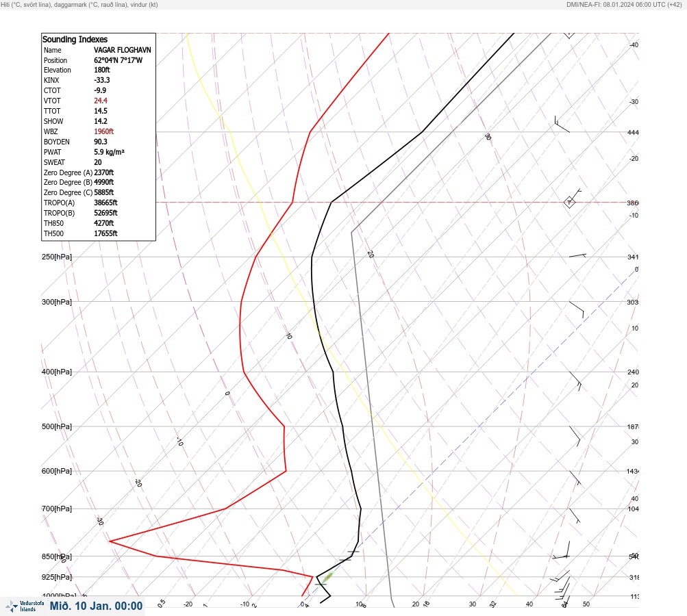The image size is (687, 616).
Task: Click the 600[hPa] pressure level label
Action: (57, 471)
